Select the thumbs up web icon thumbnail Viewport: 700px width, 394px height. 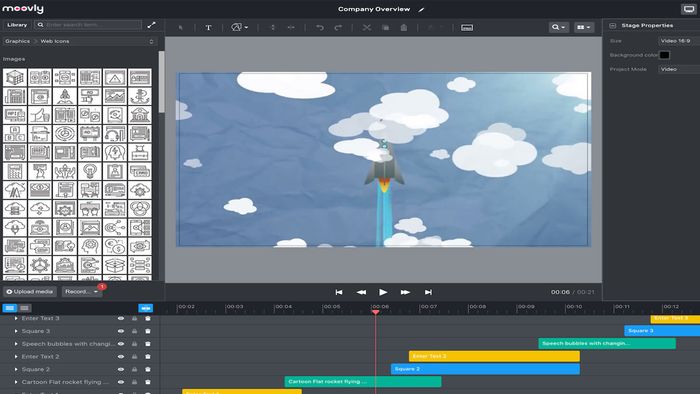40,115
